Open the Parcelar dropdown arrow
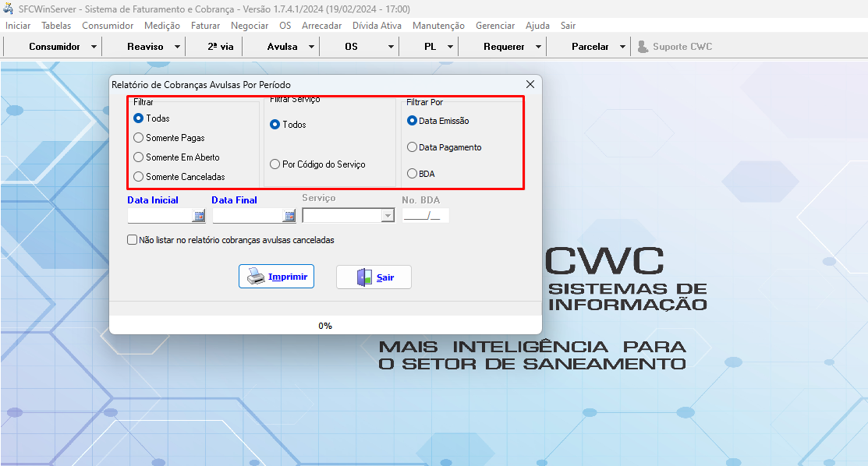 pyautogui.click(x=622, y=47)
